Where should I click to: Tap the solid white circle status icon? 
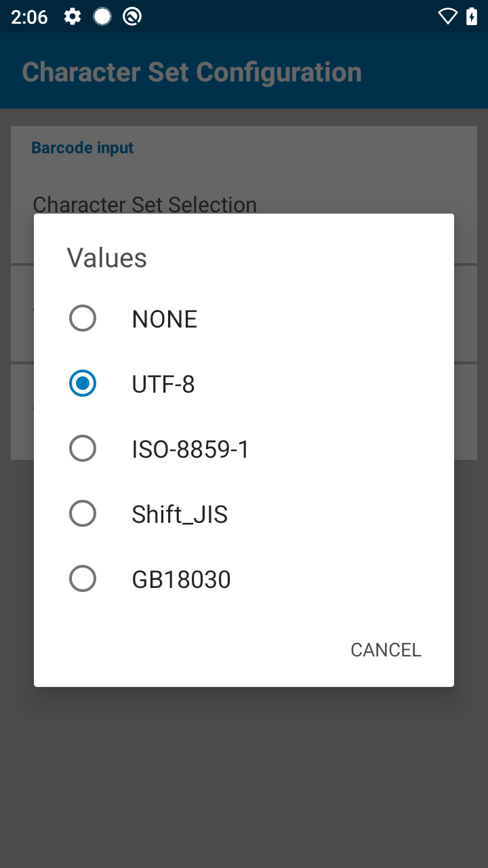pos(102,16)
